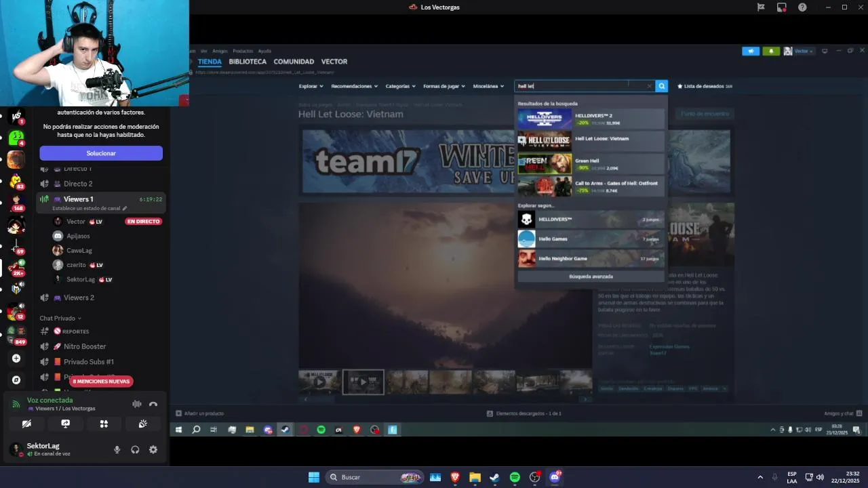Explore by HELLDIVERS franchise
The width and height of the screenshot is (868, 488).
coord(591,220)
